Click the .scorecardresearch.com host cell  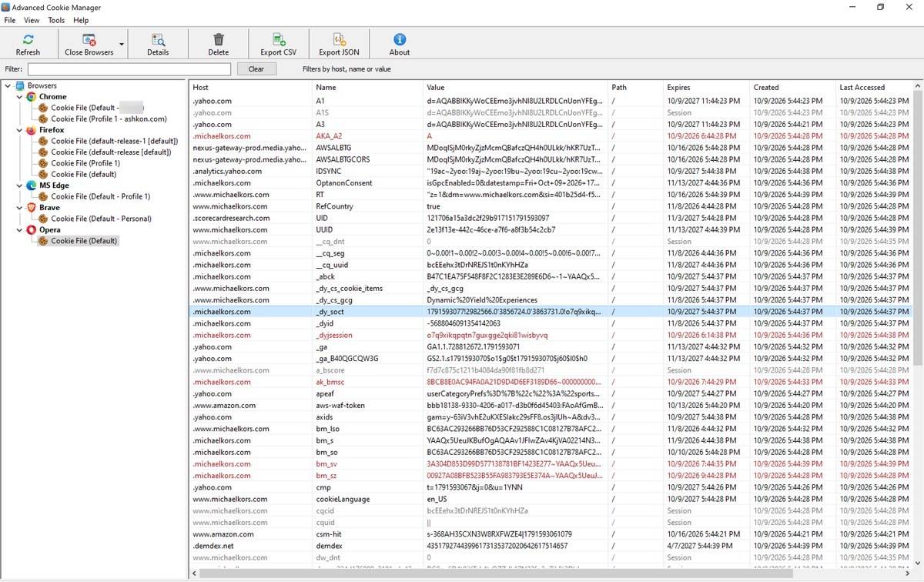click(x=250, y=218)
